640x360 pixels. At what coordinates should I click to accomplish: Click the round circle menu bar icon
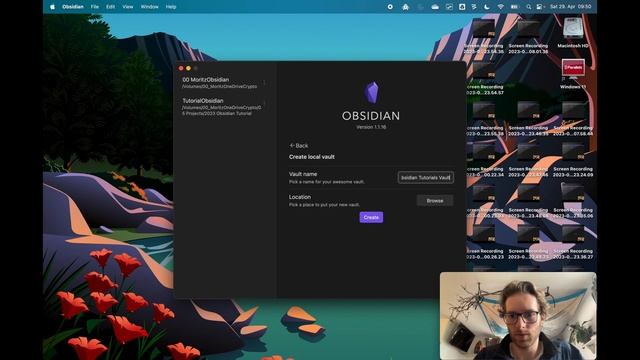pyautogui.click(x=390, y=7)
